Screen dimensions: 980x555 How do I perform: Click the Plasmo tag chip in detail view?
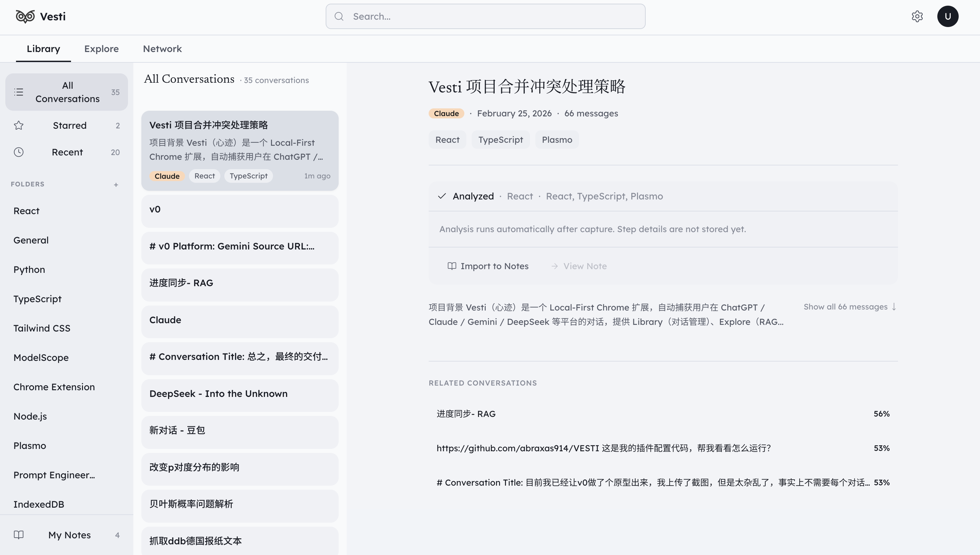point(557,140)
